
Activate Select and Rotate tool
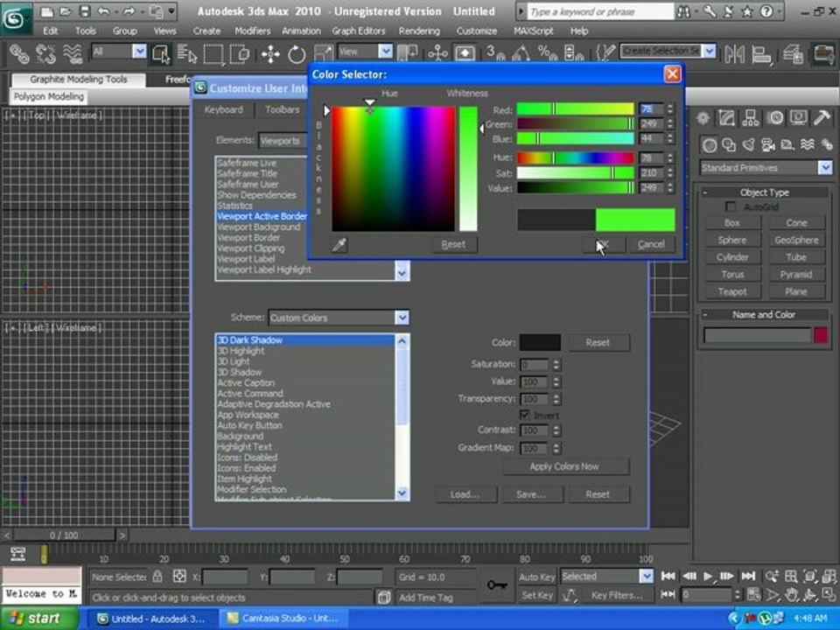tap(297, 53)
